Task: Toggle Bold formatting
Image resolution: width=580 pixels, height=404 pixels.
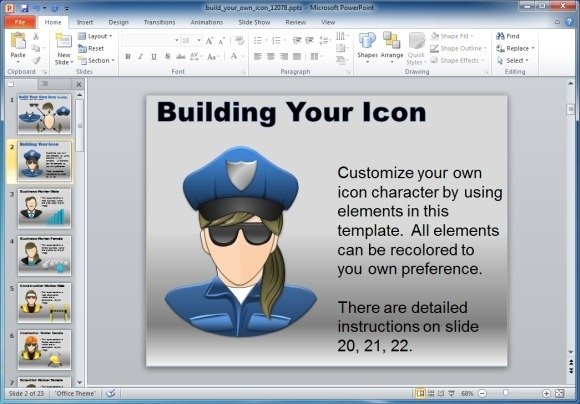Action: [128, 57]
